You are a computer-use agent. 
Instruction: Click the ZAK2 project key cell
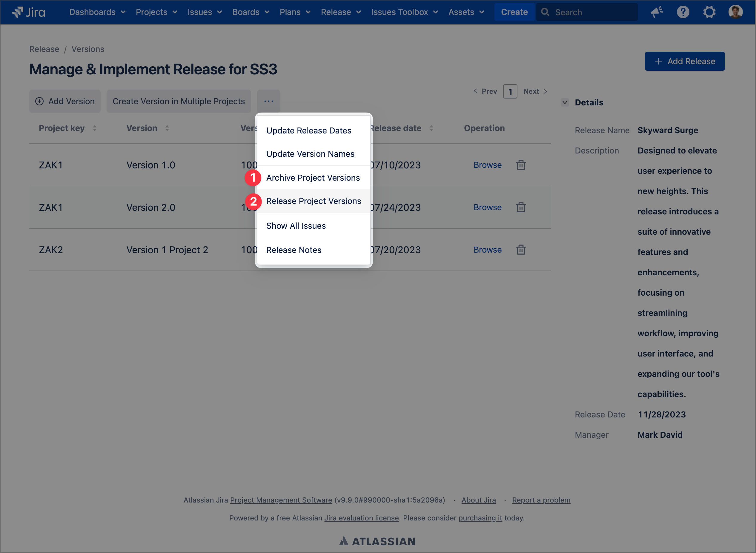[51, 250]
